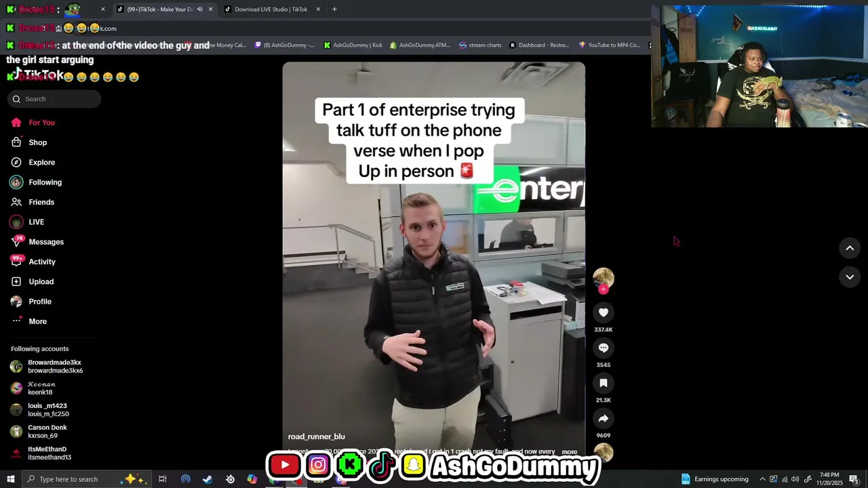
Task: Open Steam from the taskbar
Action: tap(208, 479)
